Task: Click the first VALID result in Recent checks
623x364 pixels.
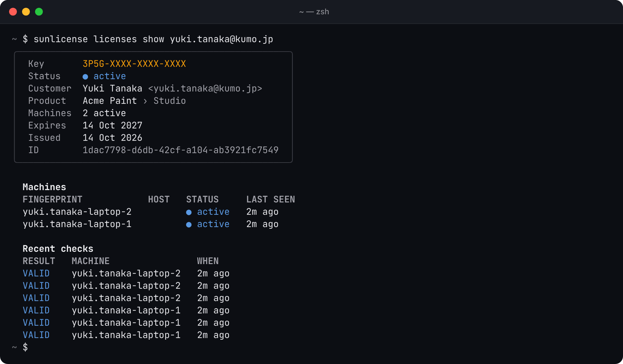Action: (36, 273)
